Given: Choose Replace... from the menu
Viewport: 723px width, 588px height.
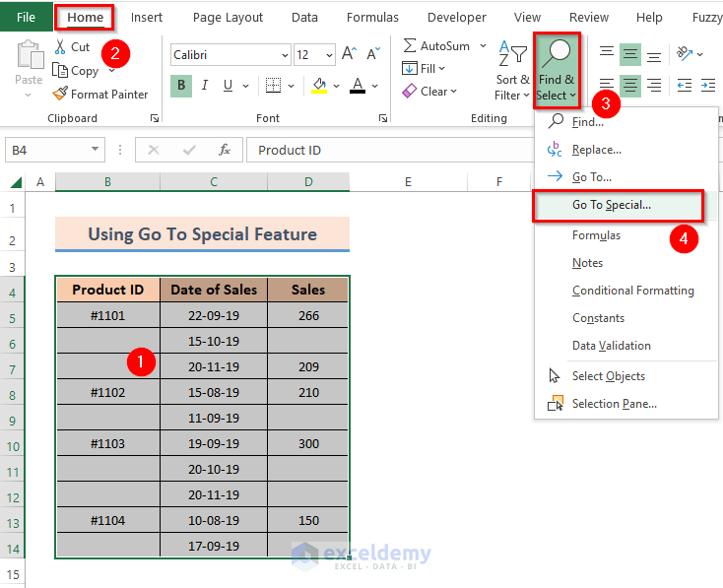Looking at the screenshot, I should coord(626,150).
